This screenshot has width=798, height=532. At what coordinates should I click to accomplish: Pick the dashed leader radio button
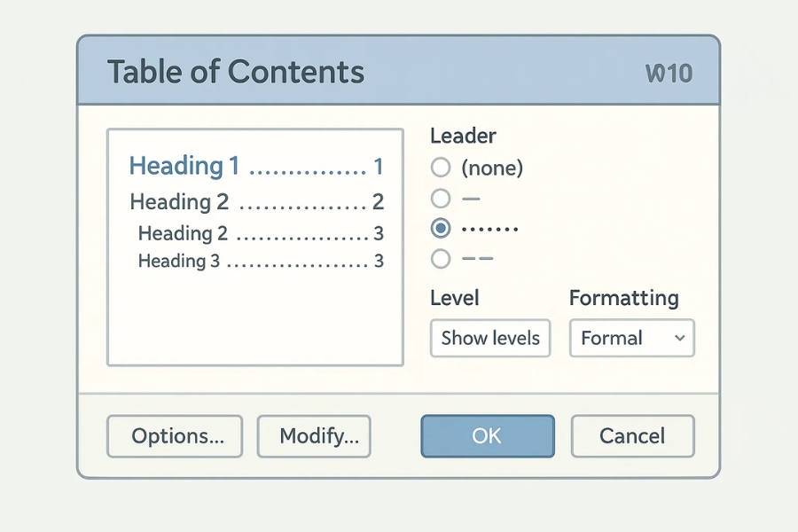point(441,259)
